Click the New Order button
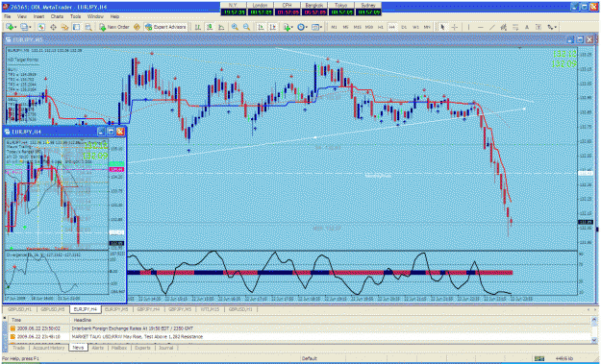The image size is (601, 364). pyautogui.click(x=114, y=27)
